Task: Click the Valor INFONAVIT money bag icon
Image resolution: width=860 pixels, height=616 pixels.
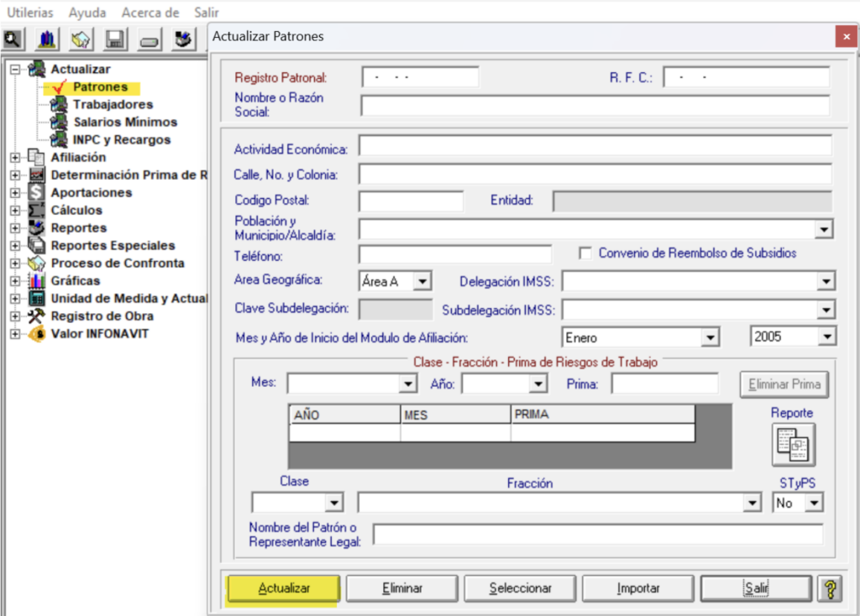Action: (37, 333)
